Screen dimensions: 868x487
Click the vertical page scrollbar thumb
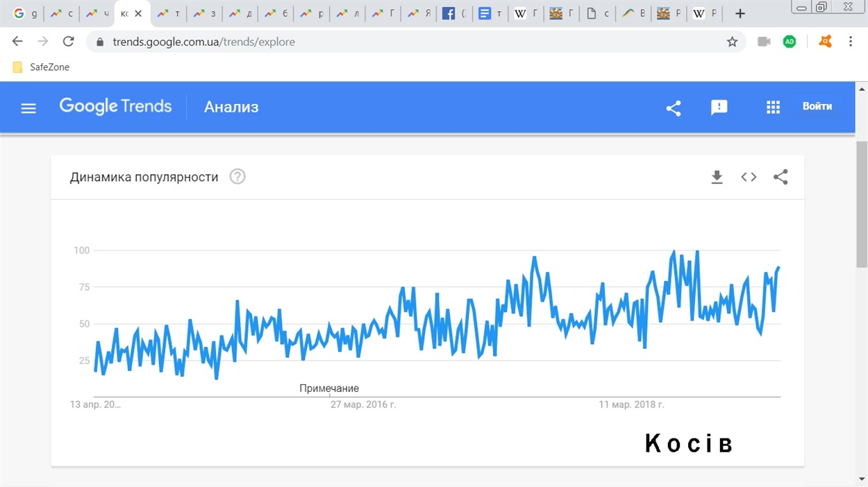tap(862, 203)
